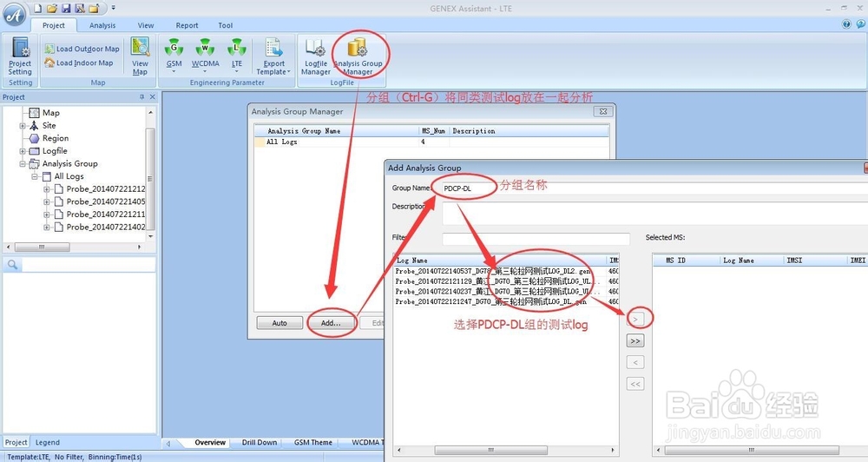Click the Group Name input field

[x=654, y=188]
